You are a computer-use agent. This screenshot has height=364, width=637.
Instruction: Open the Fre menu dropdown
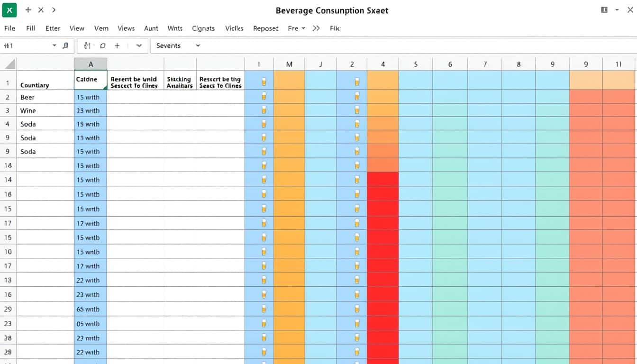(x=297, y=28)
